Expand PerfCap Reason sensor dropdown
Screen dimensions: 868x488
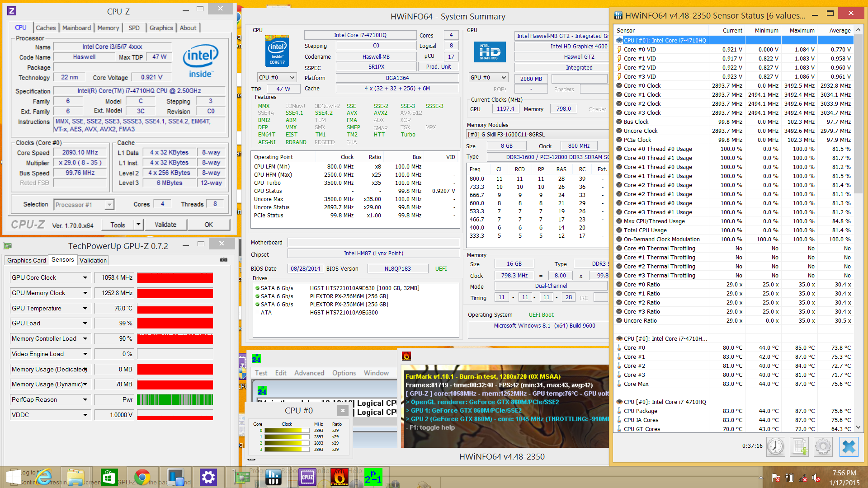85,400
